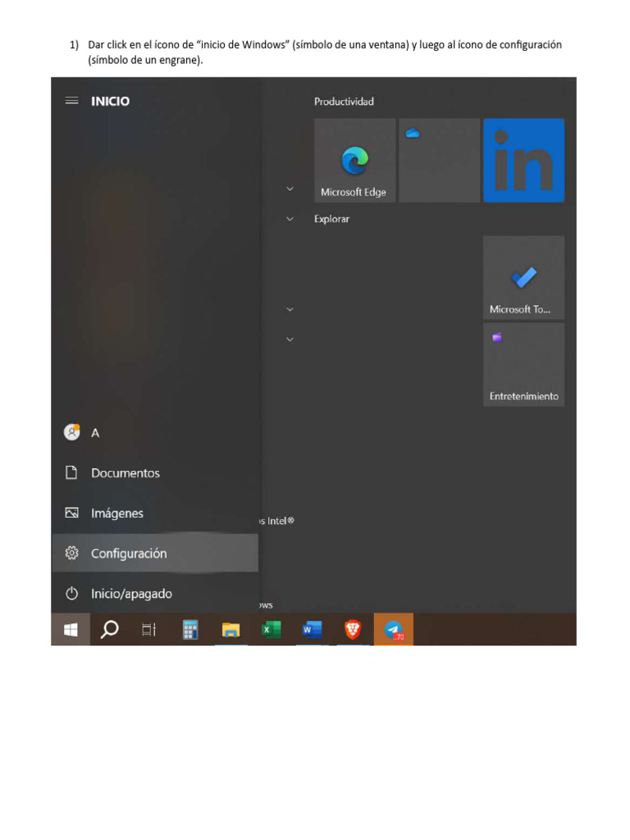Expand the chevron left of Entretenimiento tile
The height and width of the screenshot is (840, 630).
290,339
